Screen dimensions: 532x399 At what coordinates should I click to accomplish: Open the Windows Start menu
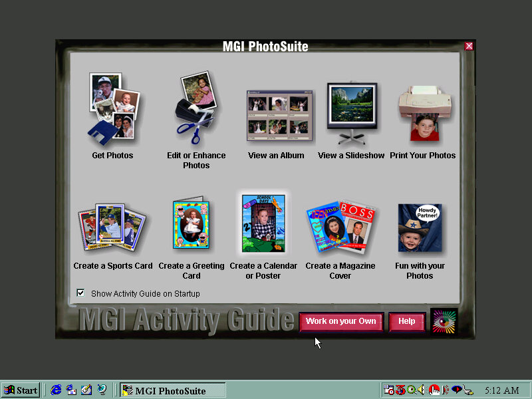pyautogui.click(x=20, y=390)
